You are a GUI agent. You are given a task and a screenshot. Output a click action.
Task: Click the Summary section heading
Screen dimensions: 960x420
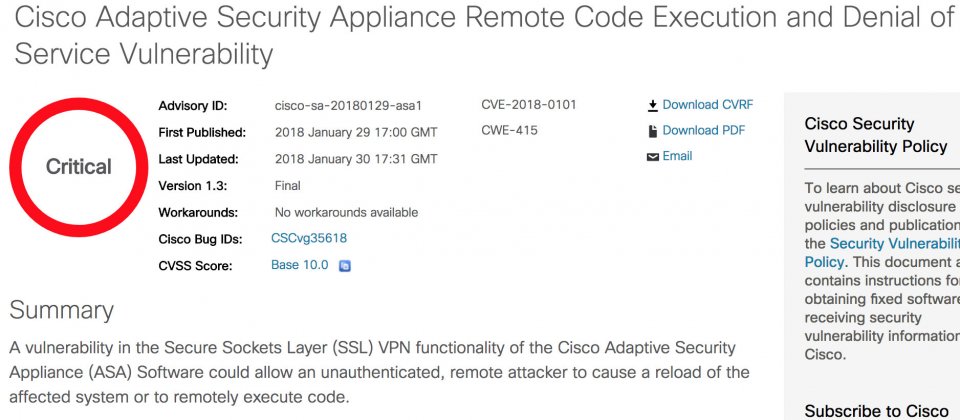[61, 310]
